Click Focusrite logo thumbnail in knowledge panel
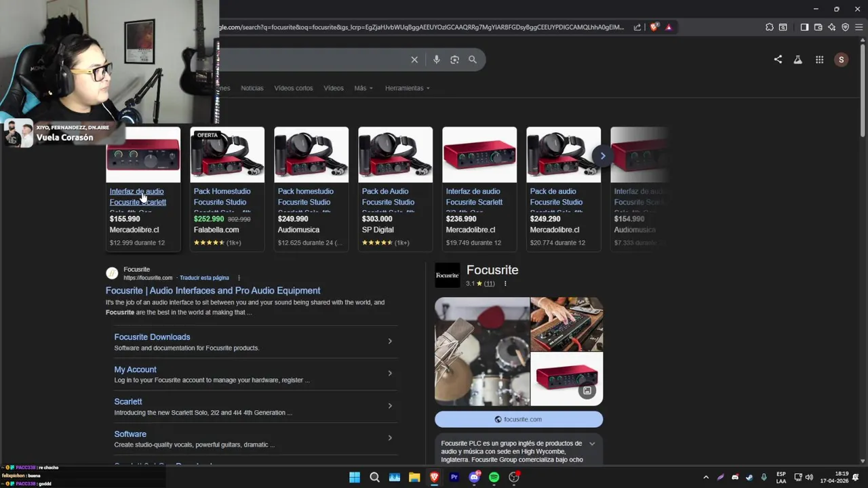 [x=448, y=275]
